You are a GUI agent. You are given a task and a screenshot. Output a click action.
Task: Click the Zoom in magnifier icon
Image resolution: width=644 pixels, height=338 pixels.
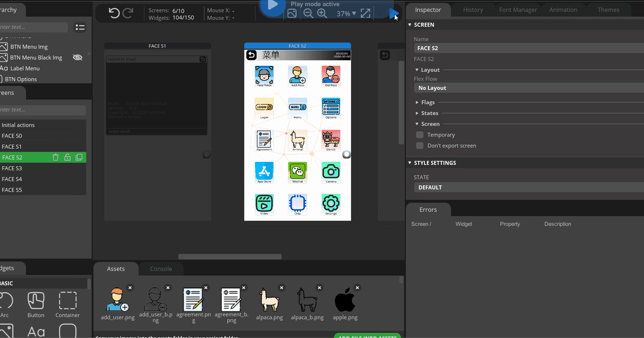pos(322,13)
